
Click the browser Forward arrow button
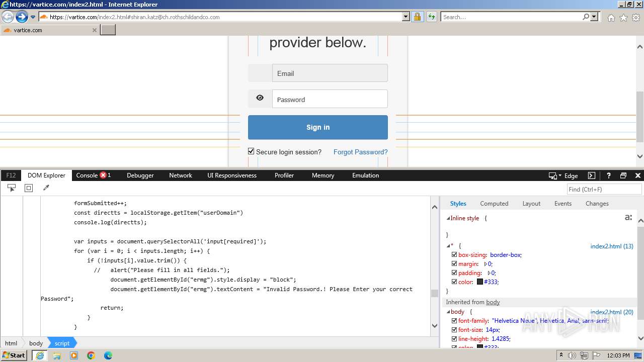coord(22,17)
